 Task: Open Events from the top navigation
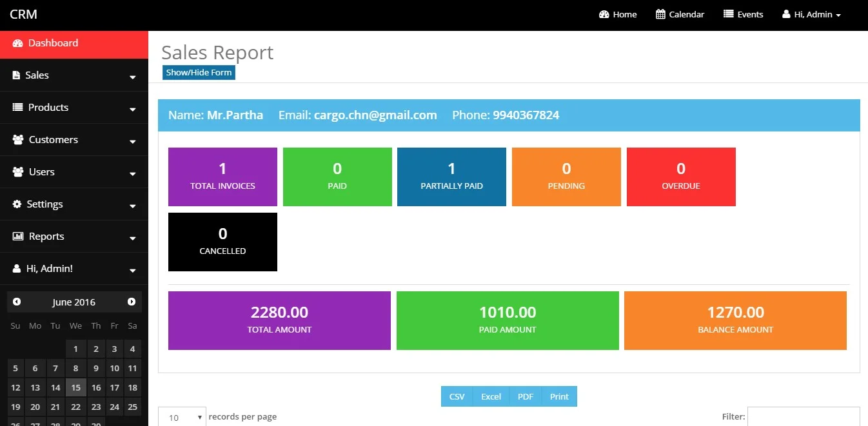743,14
